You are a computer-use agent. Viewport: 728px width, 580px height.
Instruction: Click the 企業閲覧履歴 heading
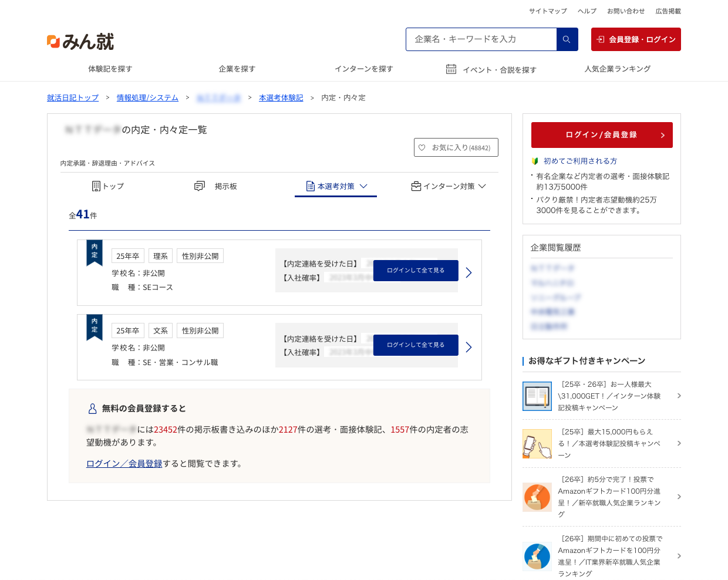point(556,248)
